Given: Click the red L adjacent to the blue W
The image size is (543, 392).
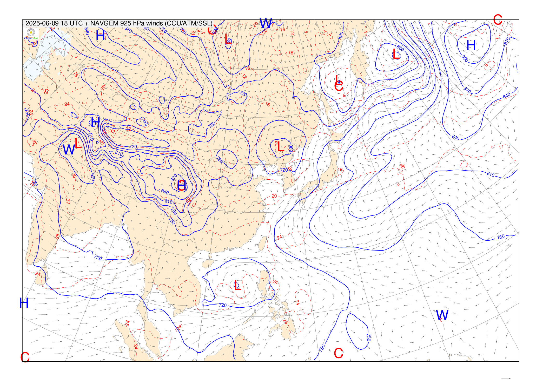Looking at the screenshot, I should tap(78, 143).
